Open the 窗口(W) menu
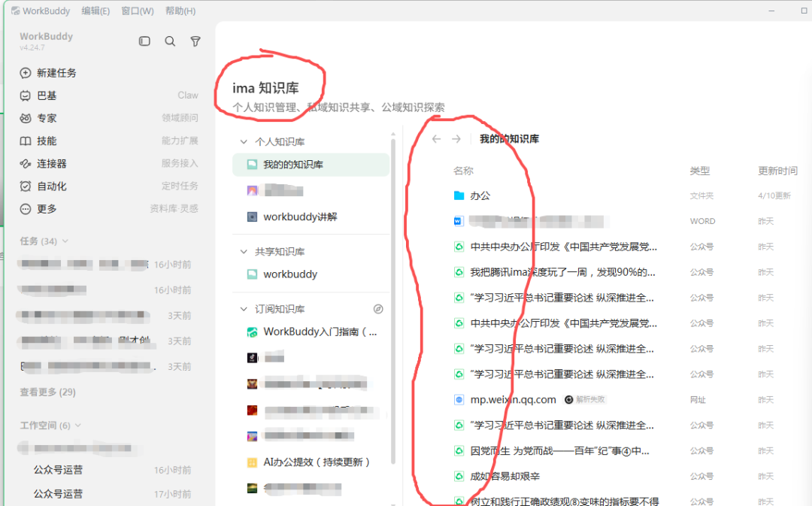 coord(138,11)
